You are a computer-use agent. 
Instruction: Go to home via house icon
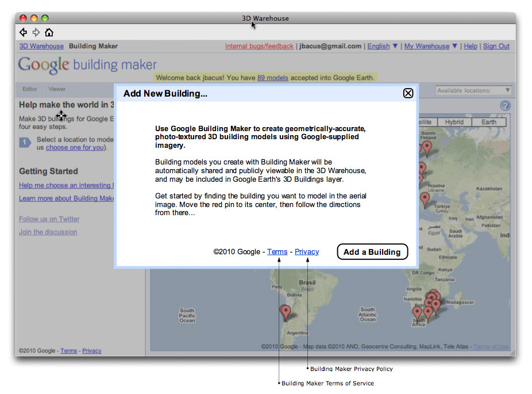[x=49, y=33]
